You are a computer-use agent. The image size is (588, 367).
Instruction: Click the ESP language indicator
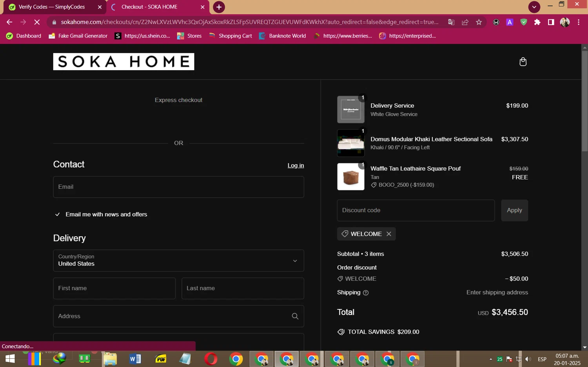[x=542, y=359]
